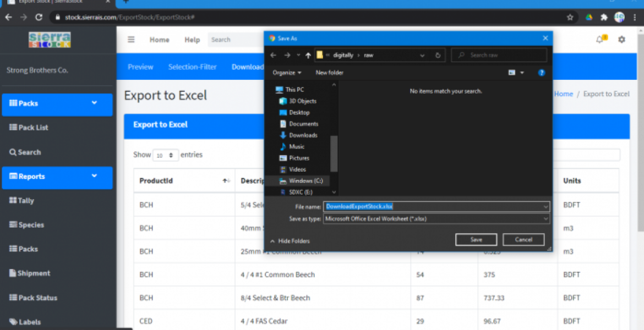Select Music folder in tree
Image resolution: width=644 pixels, height=330 pixels.
click(297, 146)
